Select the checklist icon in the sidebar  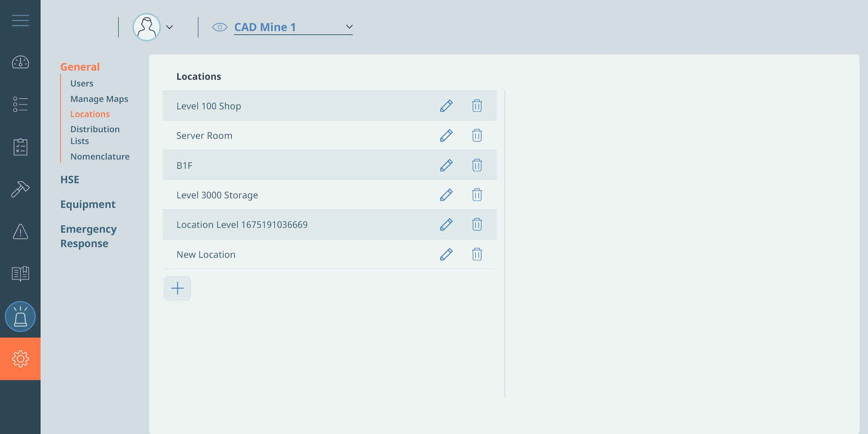point(20,104)
